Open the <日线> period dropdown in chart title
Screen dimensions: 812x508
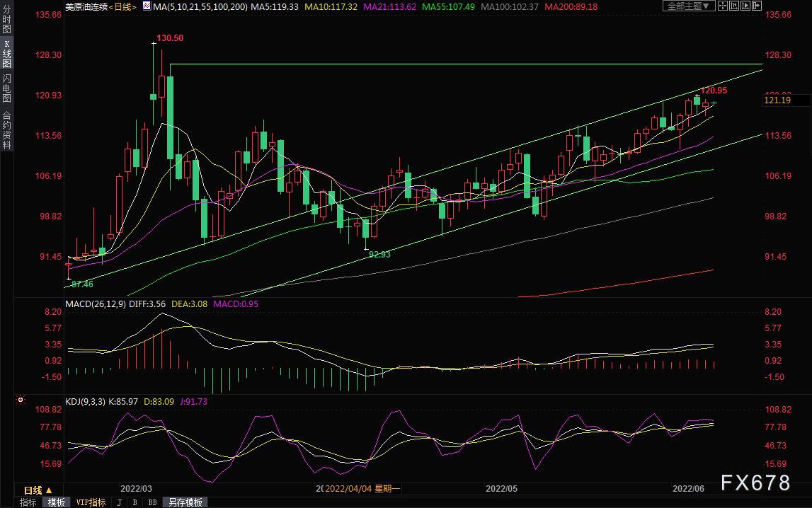click(x=122, y=7)
